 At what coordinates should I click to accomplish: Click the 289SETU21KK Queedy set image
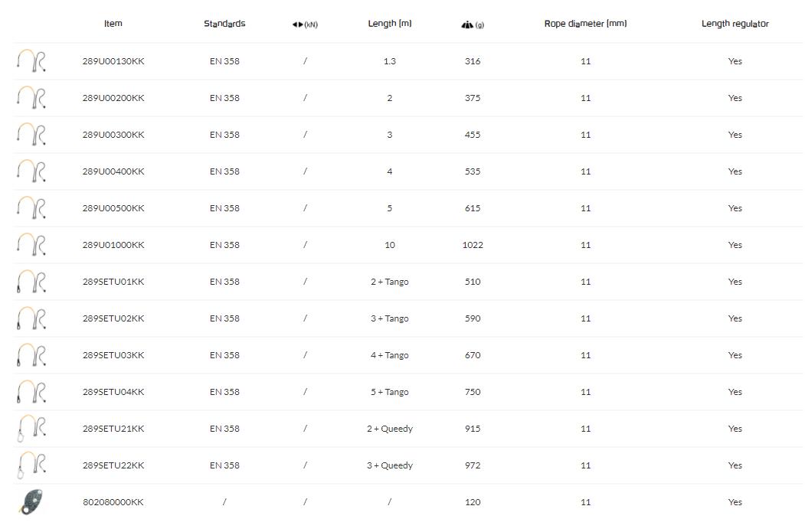31,429
